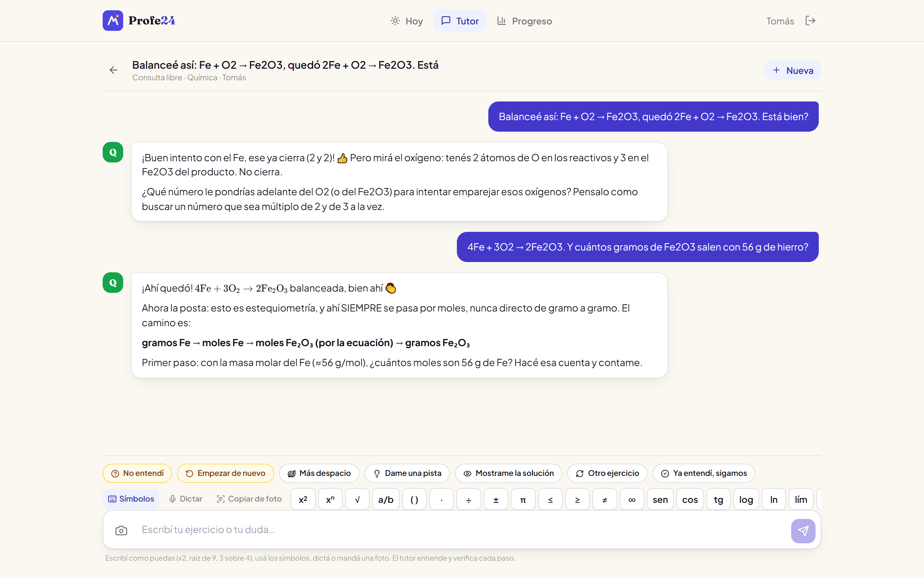Insert the division ÷ symbol
Viewport: 924px width, 578px height.
(x=468, y=499)
